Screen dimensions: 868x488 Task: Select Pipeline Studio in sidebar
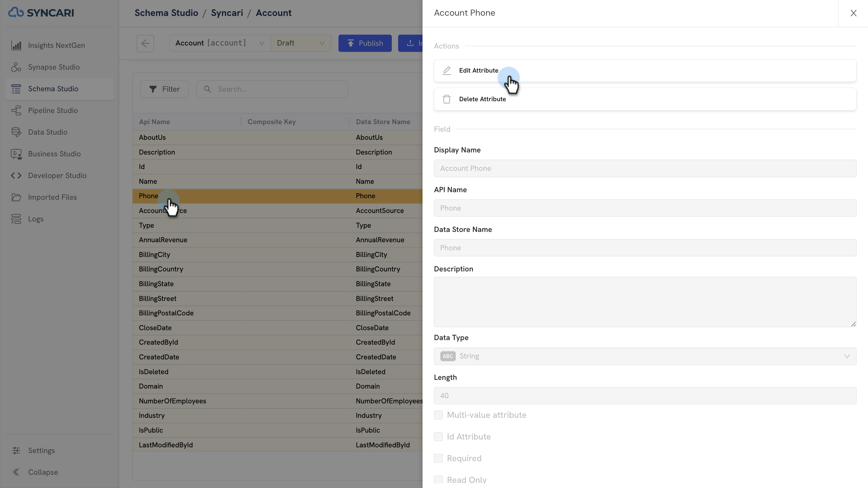(59, 111)
